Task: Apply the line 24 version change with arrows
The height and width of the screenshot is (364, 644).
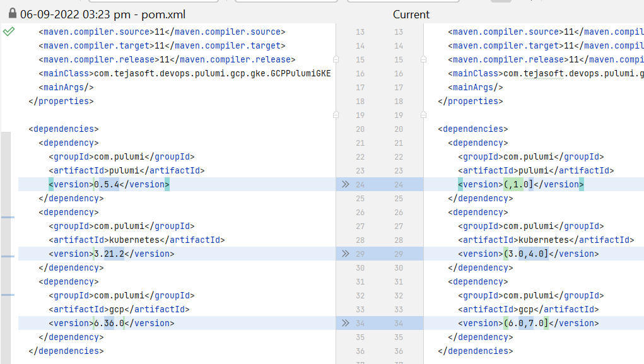Action: tap(346, 184)
